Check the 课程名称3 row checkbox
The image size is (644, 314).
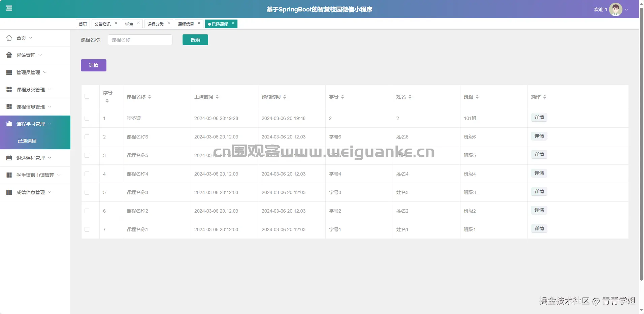tap(87, 192)
